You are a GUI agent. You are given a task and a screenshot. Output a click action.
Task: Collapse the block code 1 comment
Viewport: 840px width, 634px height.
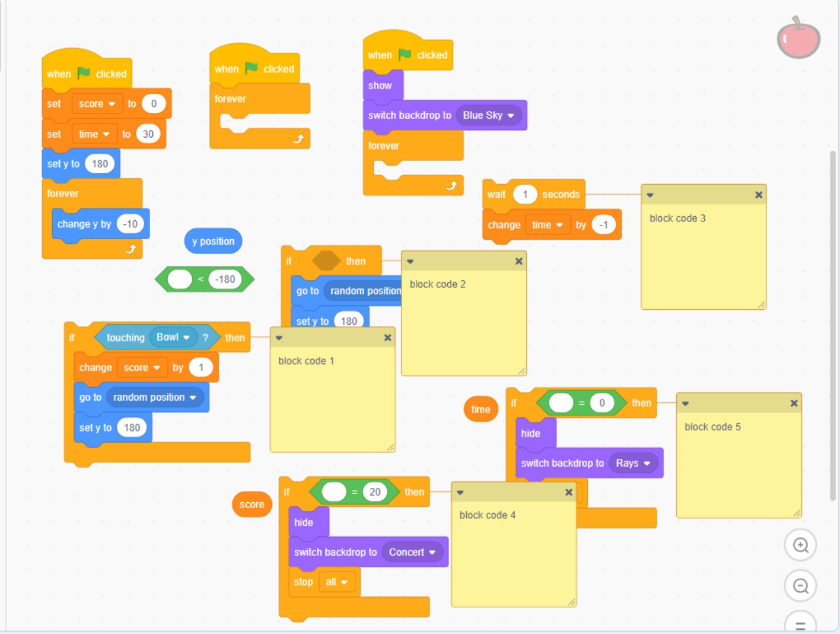(x=279, y=338)
